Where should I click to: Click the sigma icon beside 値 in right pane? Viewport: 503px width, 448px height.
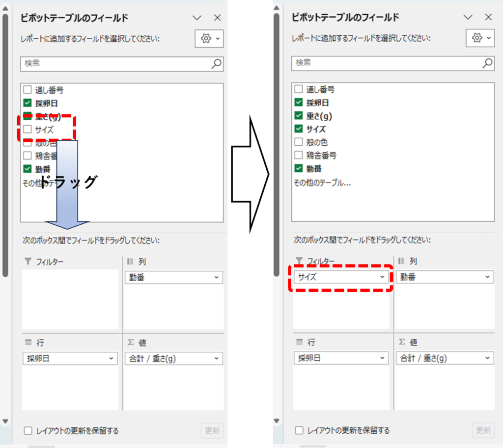pos(402,342)
